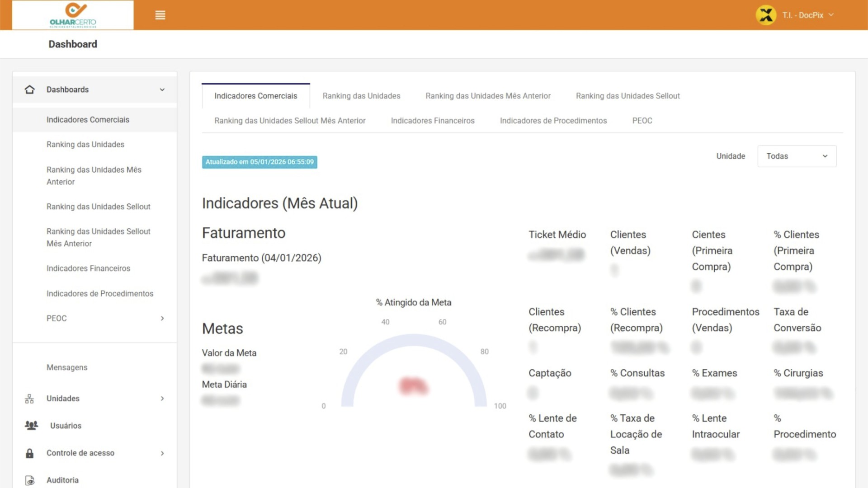
Task: Collapse the Dashboards sidebar section
Action: tap(162, 89)
